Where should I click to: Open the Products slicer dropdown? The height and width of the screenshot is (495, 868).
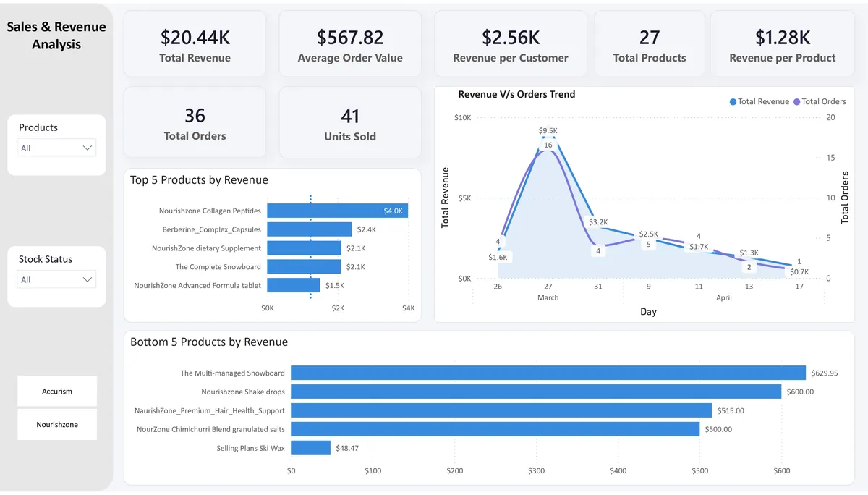(x=56, y=148)
